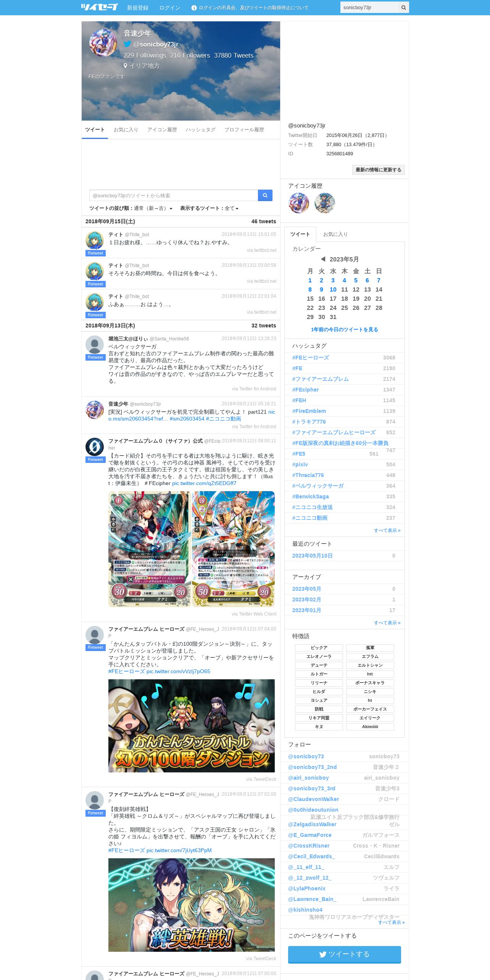Image resolution: width=490 pixels, height=980 pixels.
Task: Click 新規登録 in the header
Action: pos(138,8)
